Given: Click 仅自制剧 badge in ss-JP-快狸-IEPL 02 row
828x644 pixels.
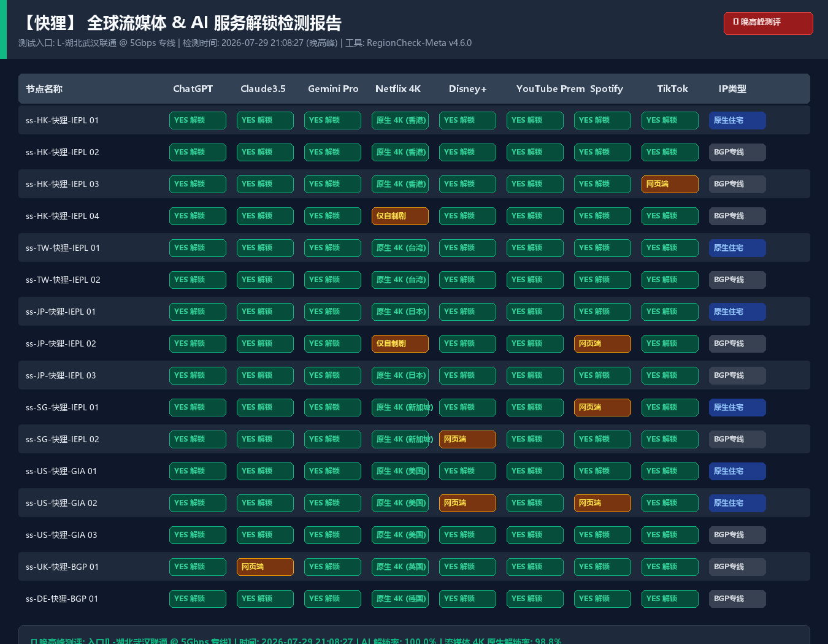Looking at the screenshot, I should [x=400, y=343].
